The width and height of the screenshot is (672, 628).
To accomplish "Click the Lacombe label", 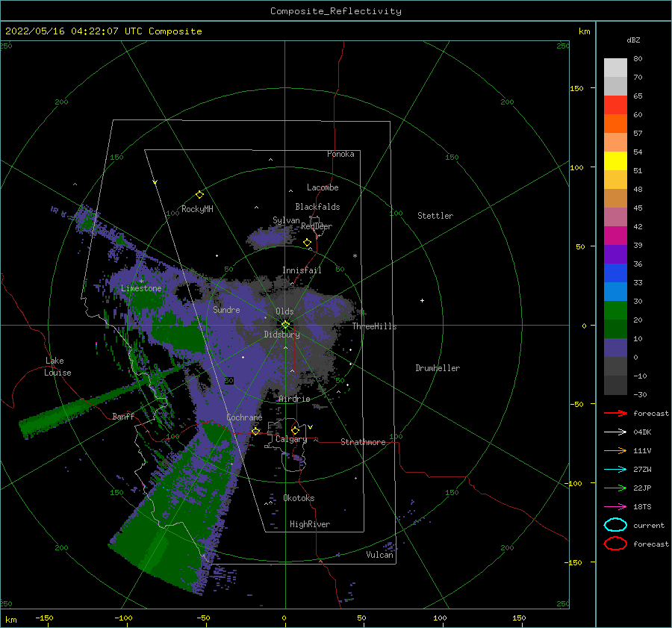I will point(323,187).
